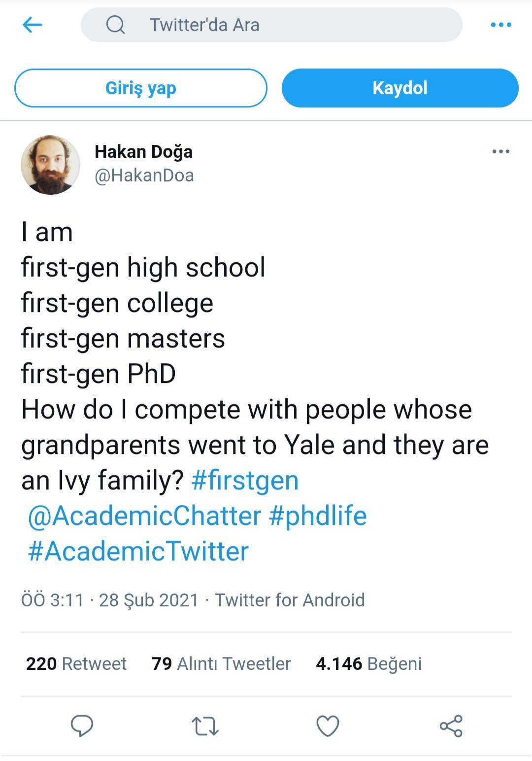The width and height of the screenshot is (532, 761).
Task: Click the share icon
Action: (x=451, y=726)
